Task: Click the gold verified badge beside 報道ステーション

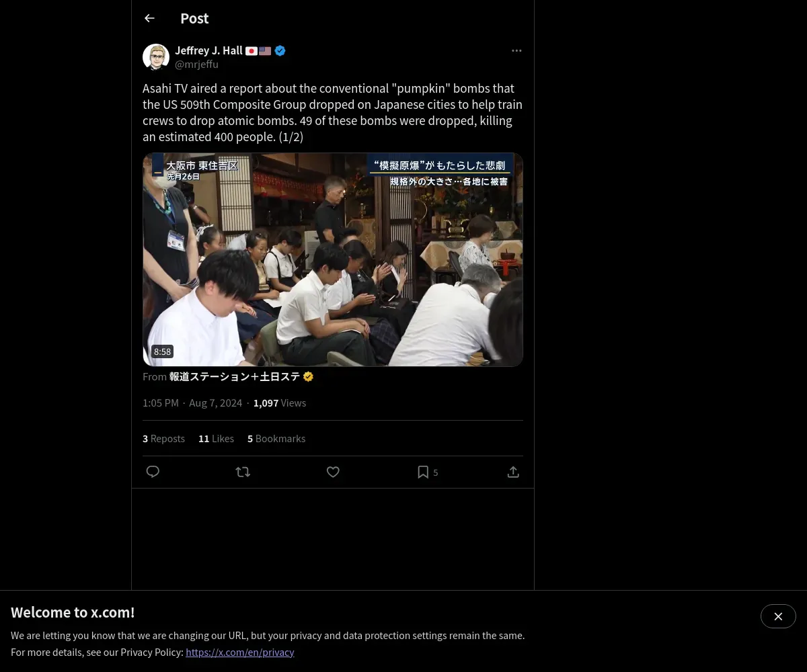Action: 308,376
